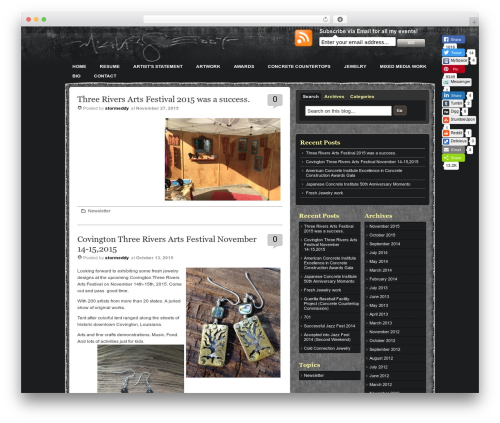Open October 2015 archive
The width and height of the screenshot is (500, 423).
pyautogui.click(x=382, y=235)
